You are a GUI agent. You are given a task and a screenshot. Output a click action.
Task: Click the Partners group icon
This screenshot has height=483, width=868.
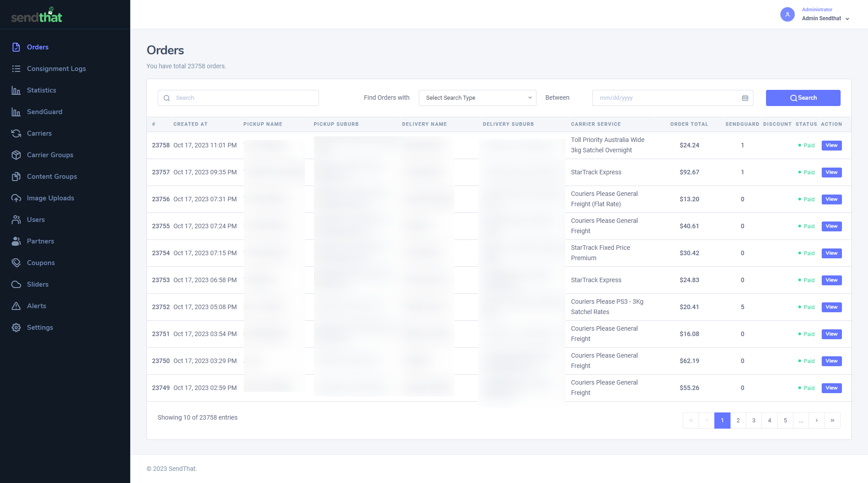[16, 241]
